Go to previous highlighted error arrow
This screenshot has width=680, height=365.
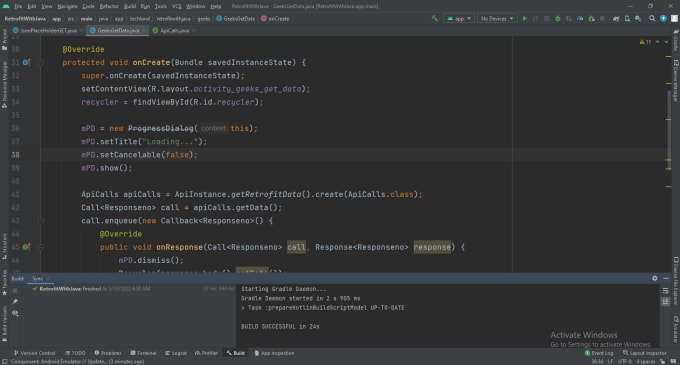657,42
